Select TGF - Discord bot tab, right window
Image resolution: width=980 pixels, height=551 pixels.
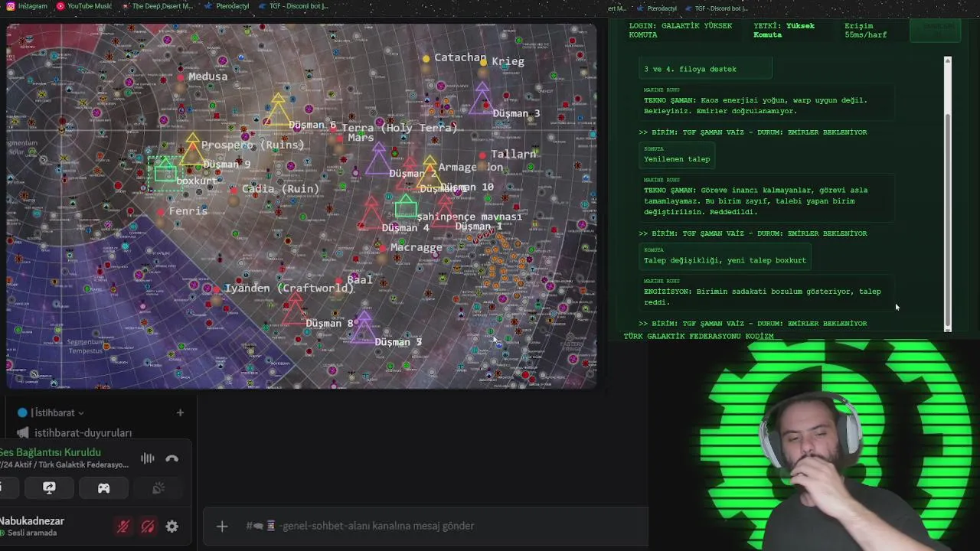tap(715, 8)
